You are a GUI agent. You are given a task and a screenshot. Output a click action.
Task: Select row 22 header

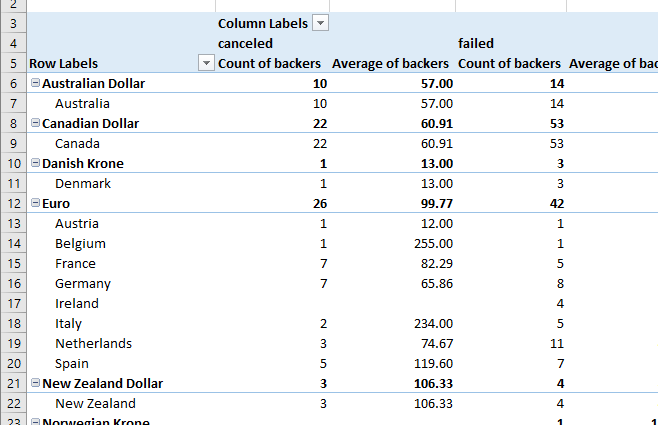pyautogui.click(x=13, y=403)
